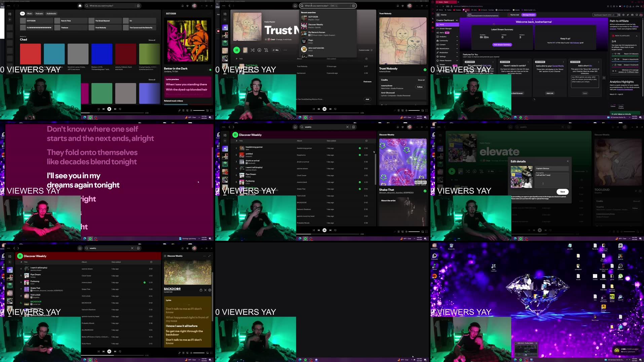Click the download icon on Trust Nobody playlist

[x=259, y=50]
